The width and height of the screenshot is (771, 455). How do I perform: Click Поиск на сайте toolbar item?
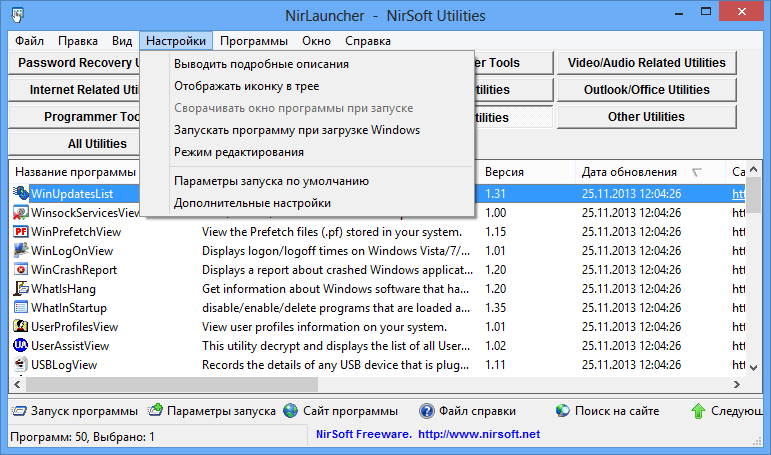tap(607, 411)
